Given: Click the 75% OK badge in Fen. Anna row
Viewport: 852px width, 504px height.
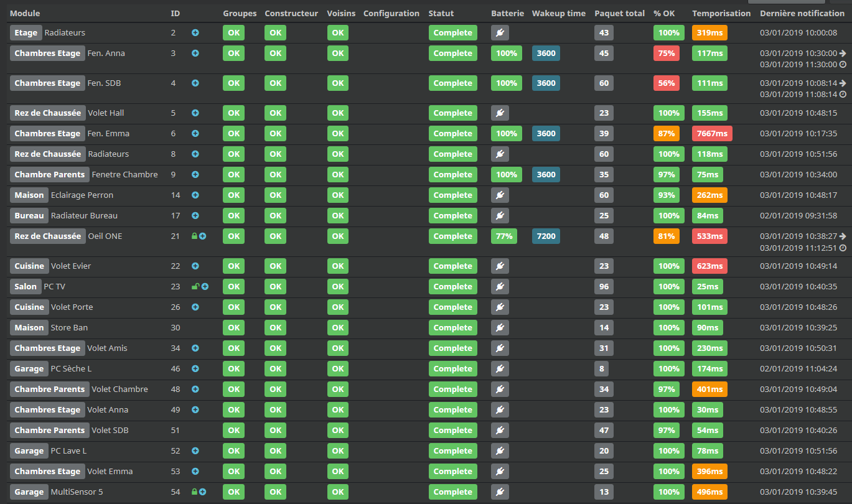Looking at the screenshot, I should (x=667, y=54).
